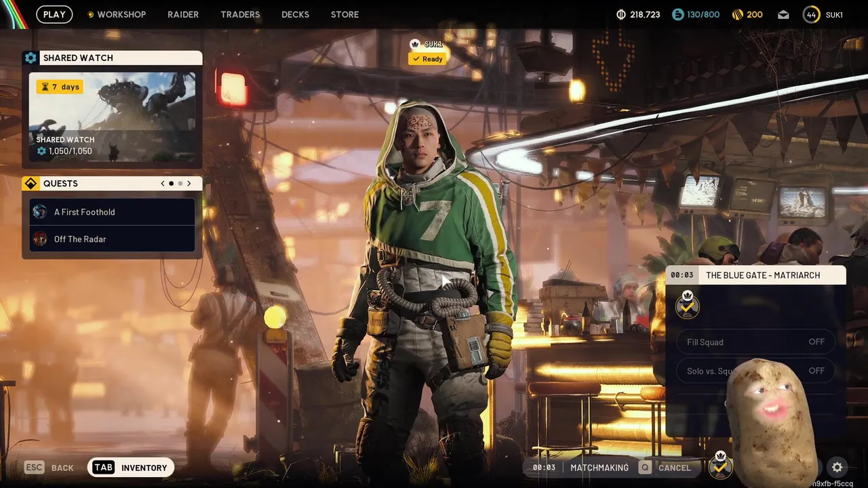Go to the TRADERS tab
The width and height of the screenshot is (868, 488).
tap(240, 14)
